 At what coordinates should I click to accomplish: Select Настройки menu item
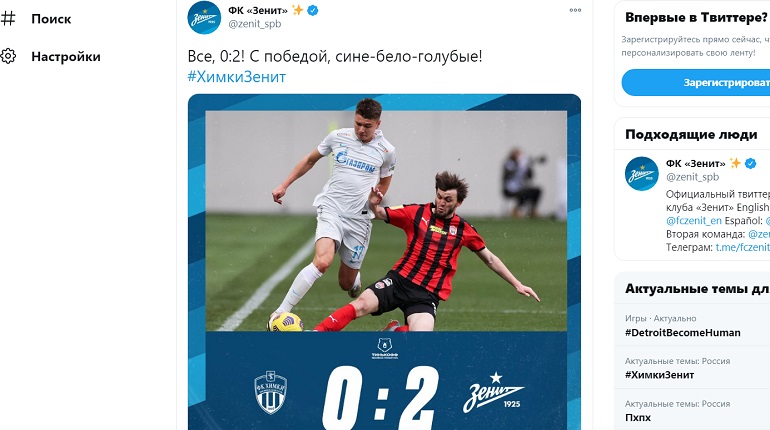pyautogui.click(x=66, y=57)
